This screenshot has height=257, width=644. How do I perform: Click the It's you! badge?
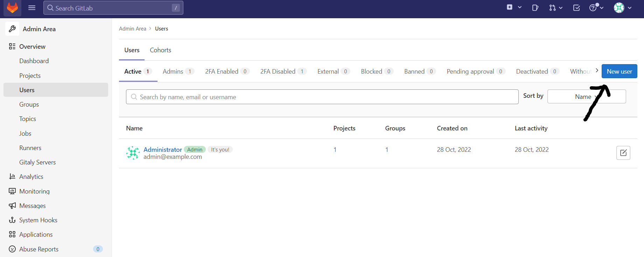click(220, 150)
